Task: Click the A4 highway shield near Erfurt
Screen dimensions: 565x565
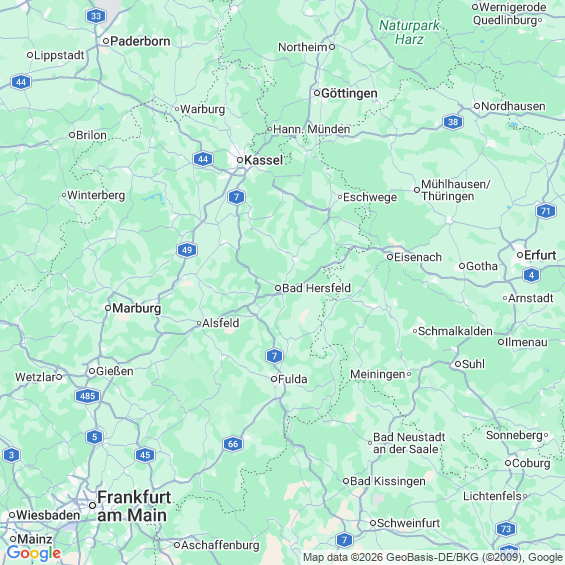Action: tap(531, 275)
